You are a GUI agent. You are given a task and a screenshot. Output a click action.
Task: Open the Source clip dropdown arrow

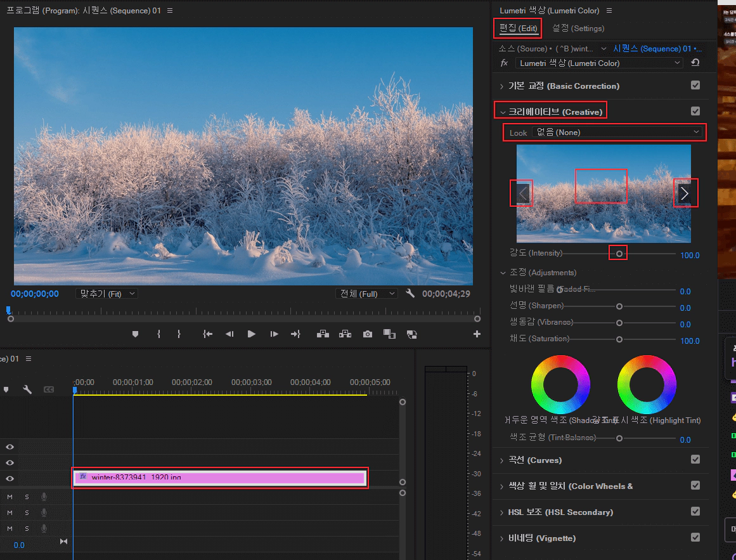tap(604, 49)
